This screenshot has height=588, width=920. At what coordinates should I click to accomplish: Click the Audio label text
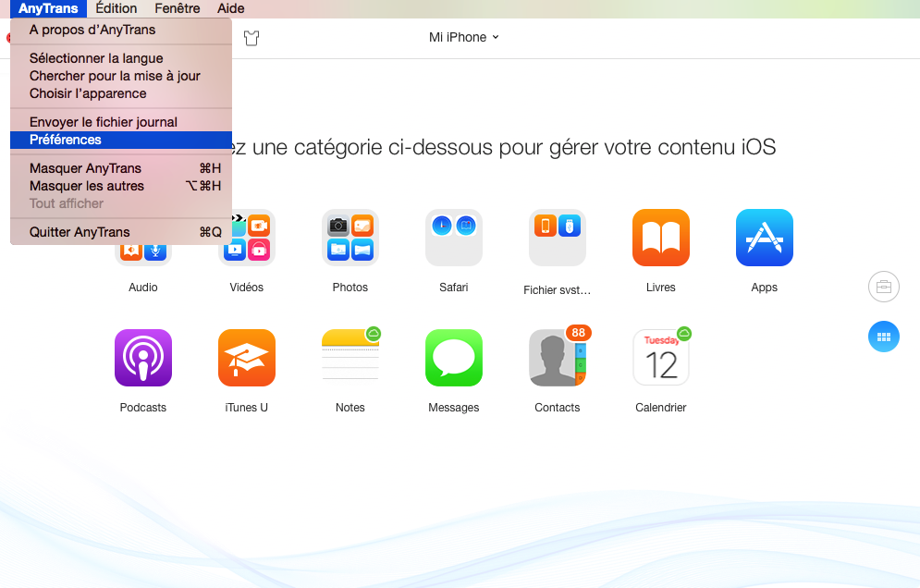[143, 288]
